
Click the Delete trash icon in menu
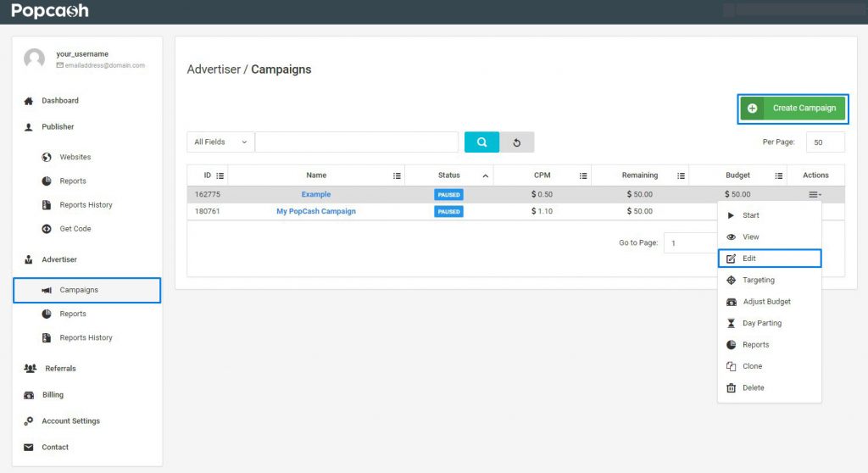tap(732, 387)
